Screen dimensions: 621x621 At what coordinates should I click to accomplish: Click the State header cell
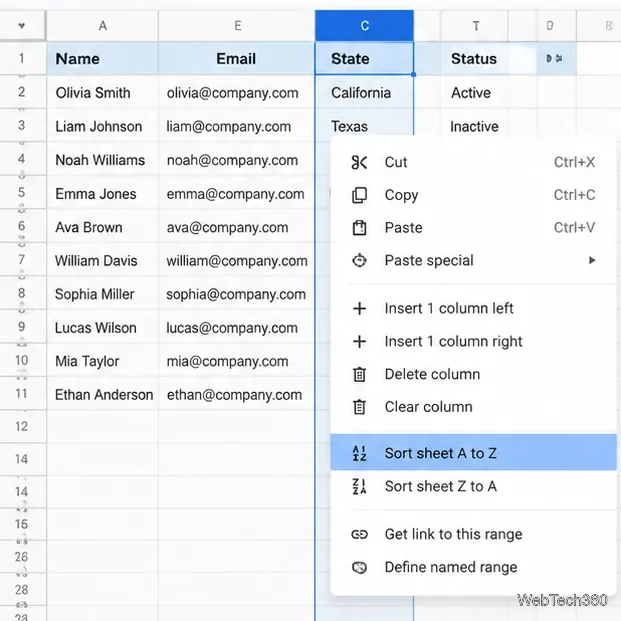364,59
